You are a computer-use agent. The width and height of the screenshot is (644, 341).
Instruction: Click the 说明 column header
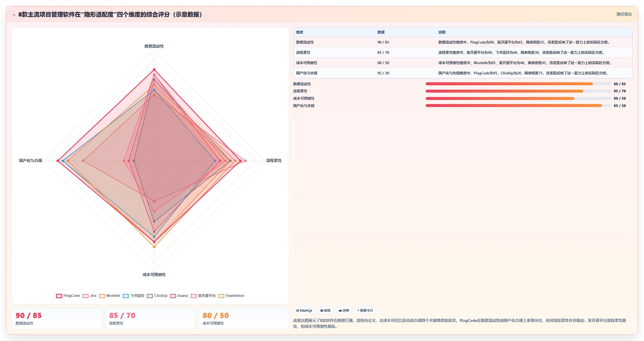[442, 32]
